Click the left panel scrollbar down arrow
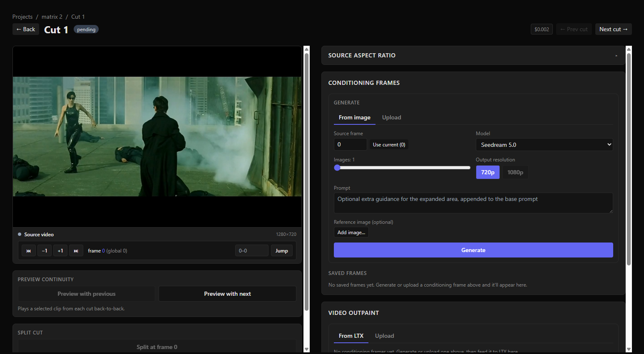The height and width of the screenshot is (354, 644). [x=307, y=349]
